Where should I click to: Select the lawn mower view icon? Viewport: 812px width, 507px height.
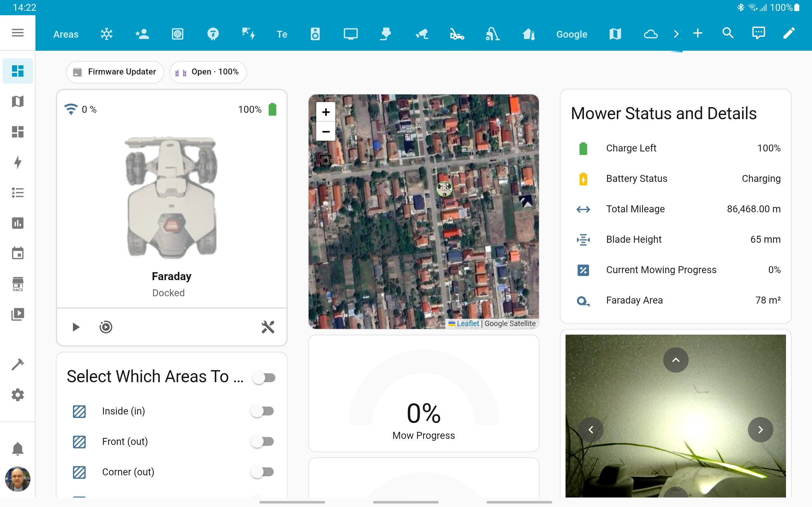(x=457, y=34)
